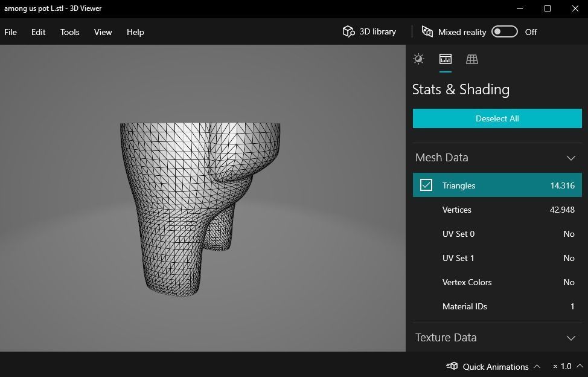This screenshot has height=377, width=588.
Task: Click the 3D library cube icon
Action: coord(348,31)
